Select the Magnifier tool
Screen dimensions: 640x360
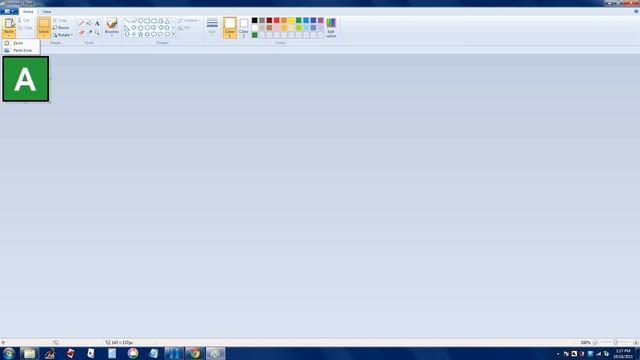pos(97,32)
